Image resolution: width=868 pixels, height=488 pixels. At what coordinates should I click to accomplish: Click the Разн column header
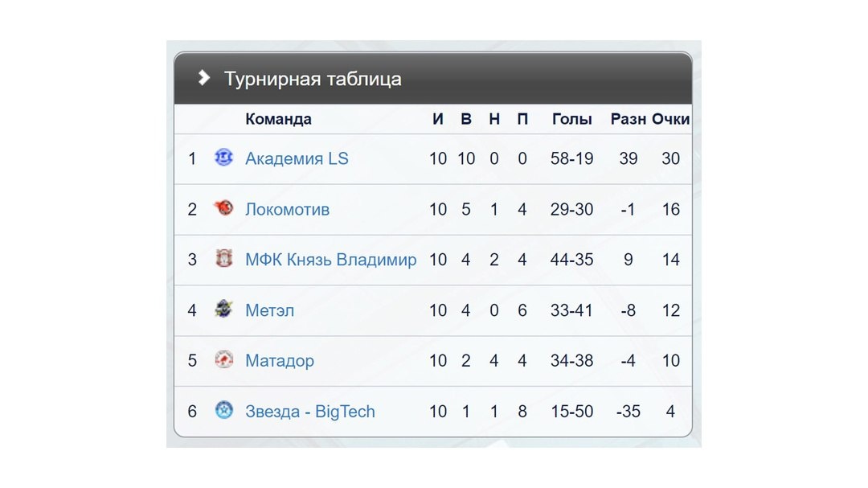628,119
